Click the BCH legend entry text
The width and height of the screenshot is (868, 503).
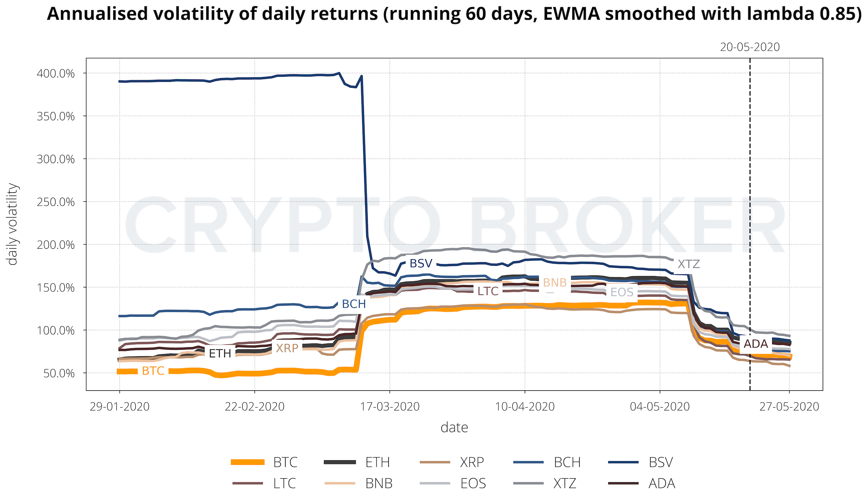pyautogui.click(x=567, y=462)
